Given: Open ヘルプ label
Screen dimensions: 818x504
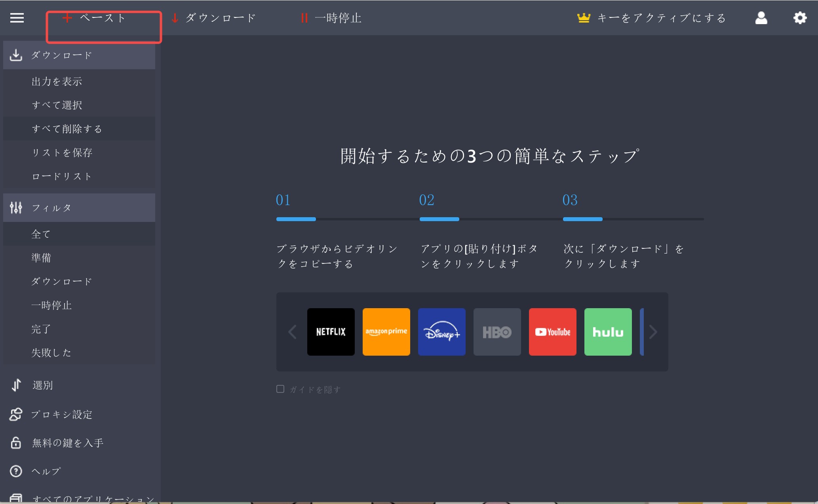Looking at the screenshot, I should click(x=46, y=471).
